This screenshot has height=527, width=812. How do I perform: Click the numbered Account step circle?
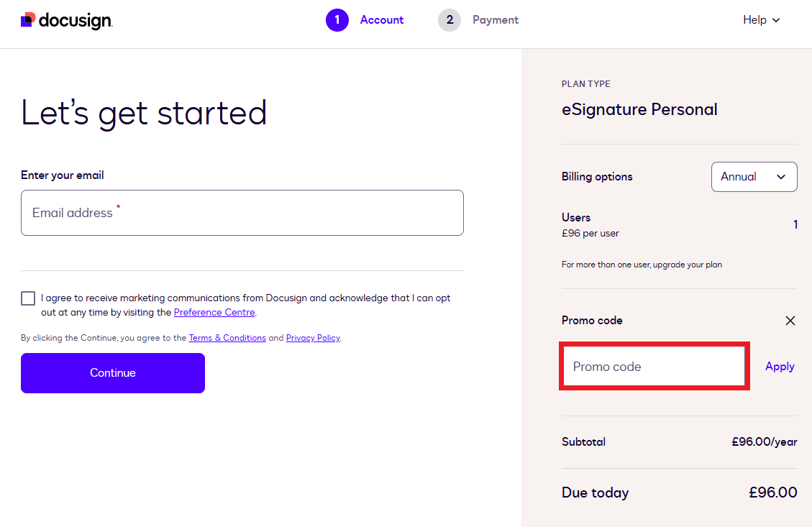coord(337,20)
